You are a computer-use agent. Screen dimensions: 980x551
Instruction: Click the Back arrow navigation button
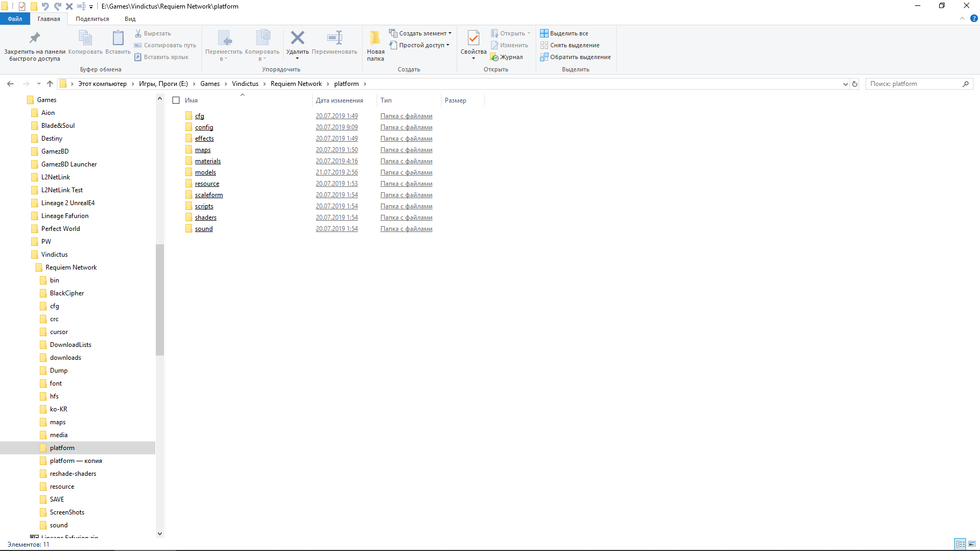(x=10, y=84)
